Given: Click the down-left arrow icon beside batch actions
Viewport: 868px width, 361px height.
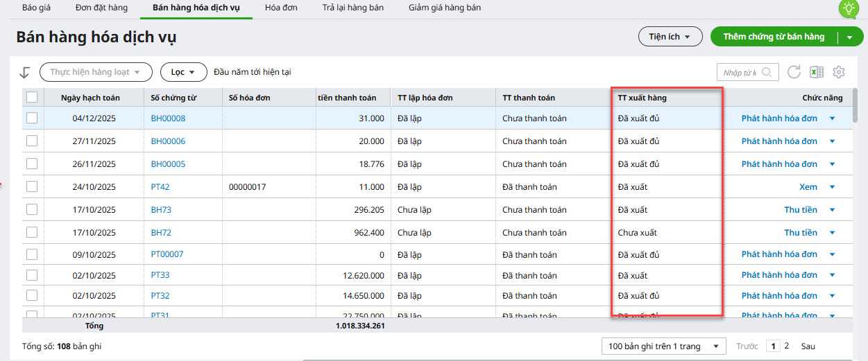Looking at the screenshot, I should click(x=26, y=72).
